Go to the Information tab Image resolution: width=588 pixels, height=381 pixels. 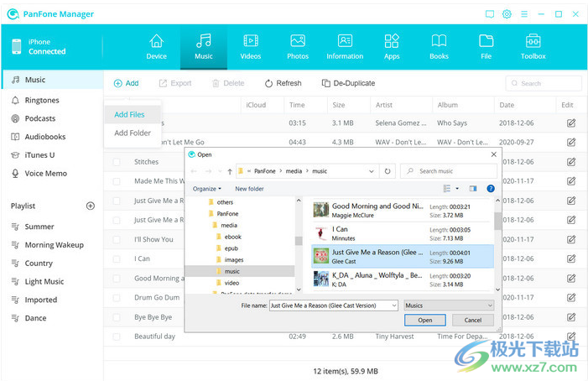click(x=345, y=47)
